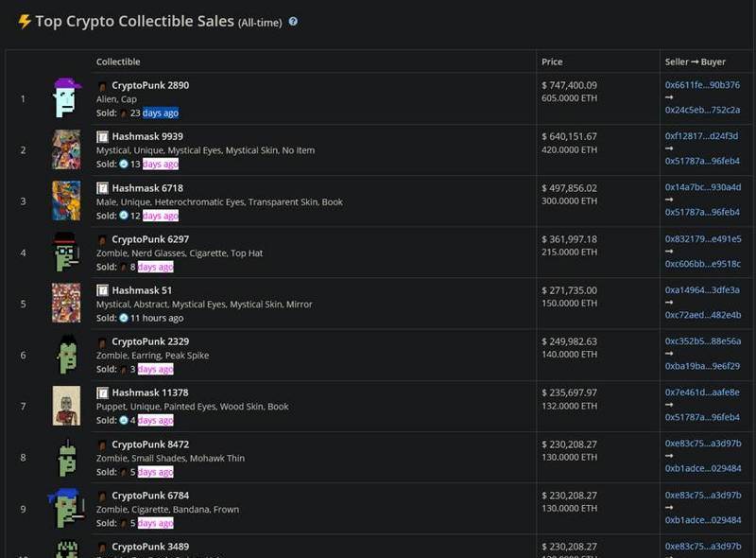
Task: Open seller address 0xc352b5...88e56a
Action: click(703, 341)
